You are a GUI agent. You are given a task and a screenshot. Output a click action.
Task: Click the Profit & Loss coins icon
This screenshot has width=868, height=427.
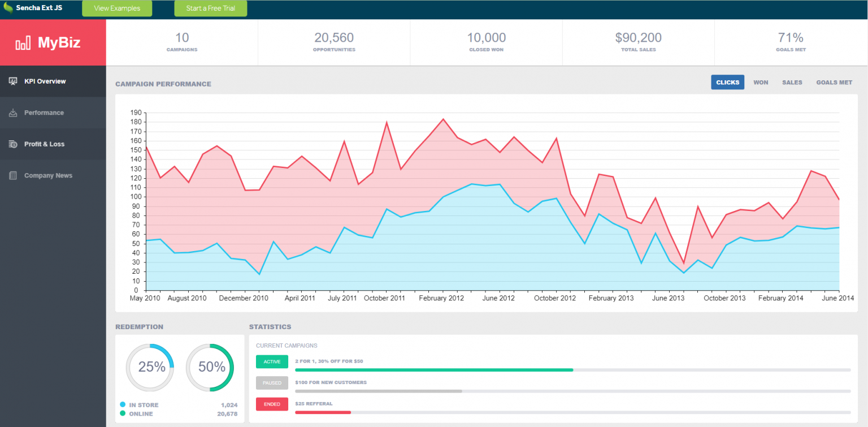pyautogui.click(x=13, y=144)
